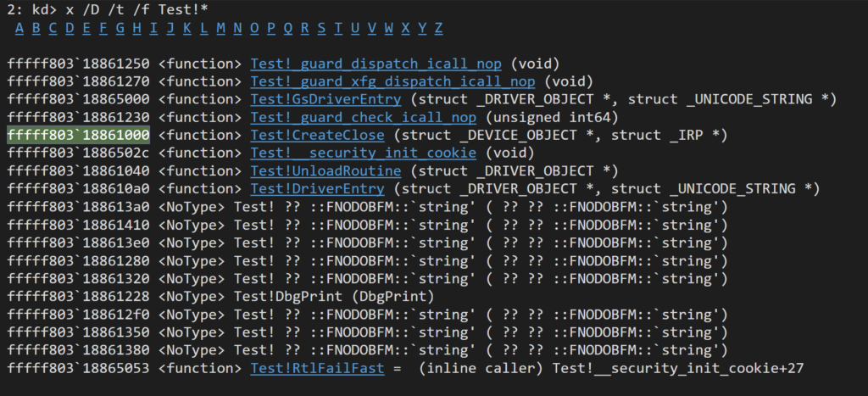Follow the Test!DriverEntry function link
Image resolution: width=868 pixels, height=396 pixels.
coord(317,188)
